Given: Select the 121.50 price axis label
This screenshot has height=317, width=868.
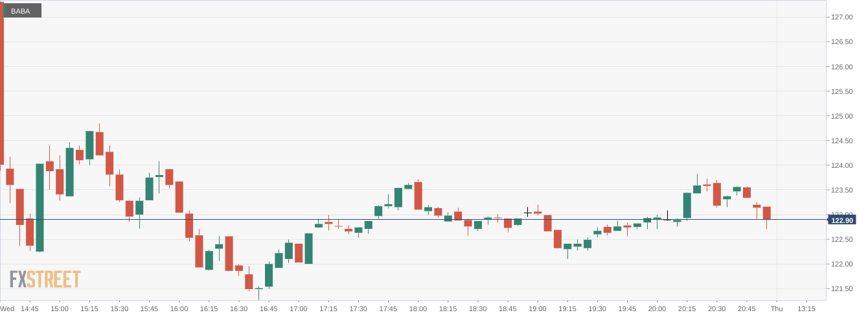Looking at the screenshot, I should (x=841, y=288).
